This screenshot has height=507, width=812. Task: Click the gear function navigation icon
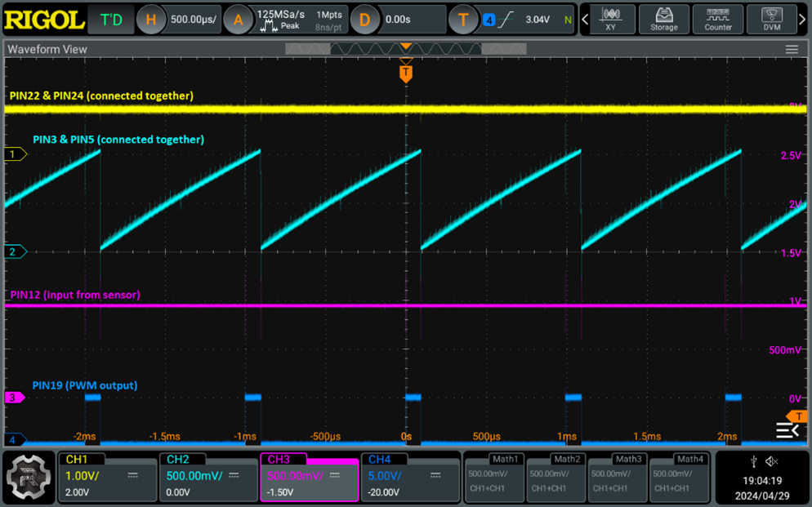coord(29,478)
